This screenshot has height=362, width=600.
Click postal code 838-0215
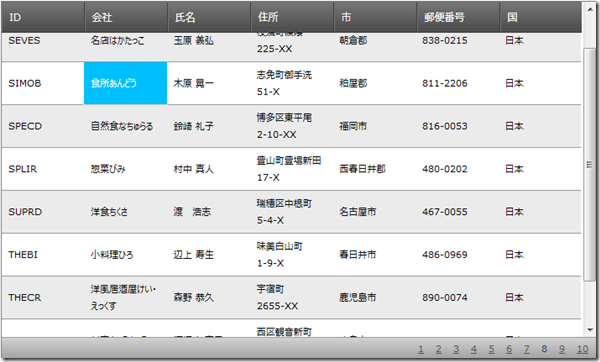pyautogui.click(x=445, y=41)
